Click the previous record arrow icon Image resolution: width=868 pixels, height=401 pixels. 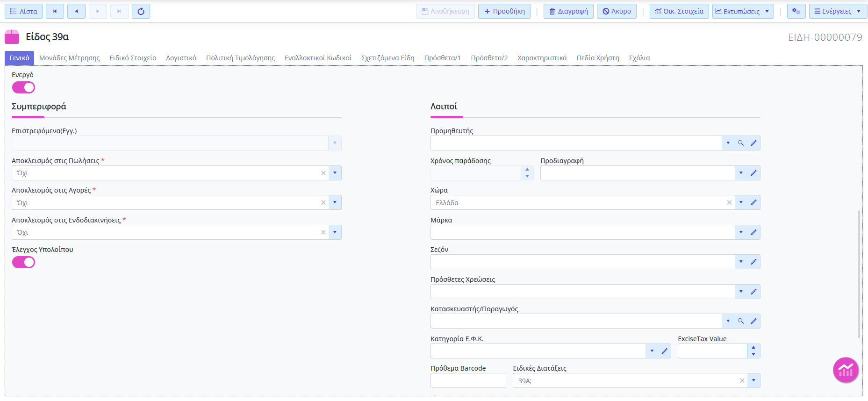[76, 11]
